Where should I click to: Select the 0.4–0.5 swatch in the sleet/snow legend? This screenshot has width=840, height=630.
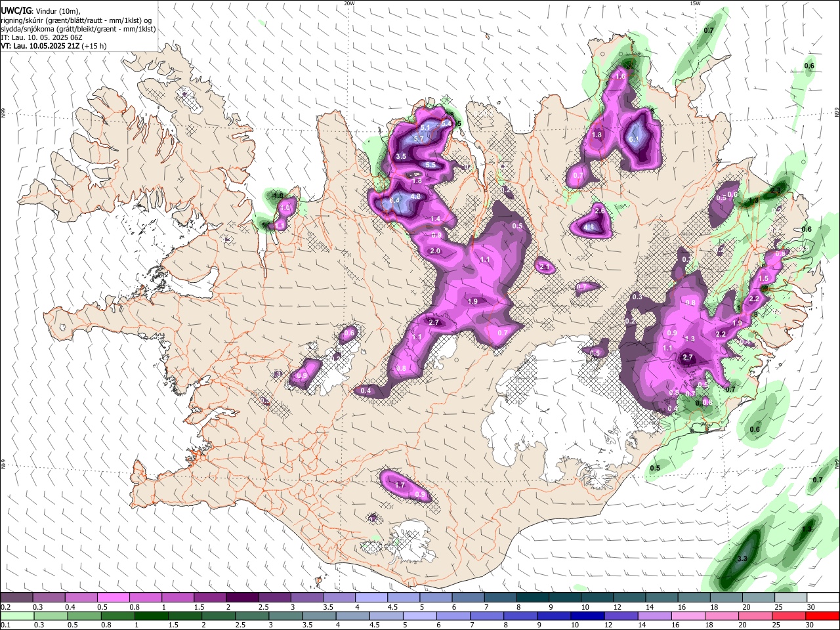coord(81,598)
